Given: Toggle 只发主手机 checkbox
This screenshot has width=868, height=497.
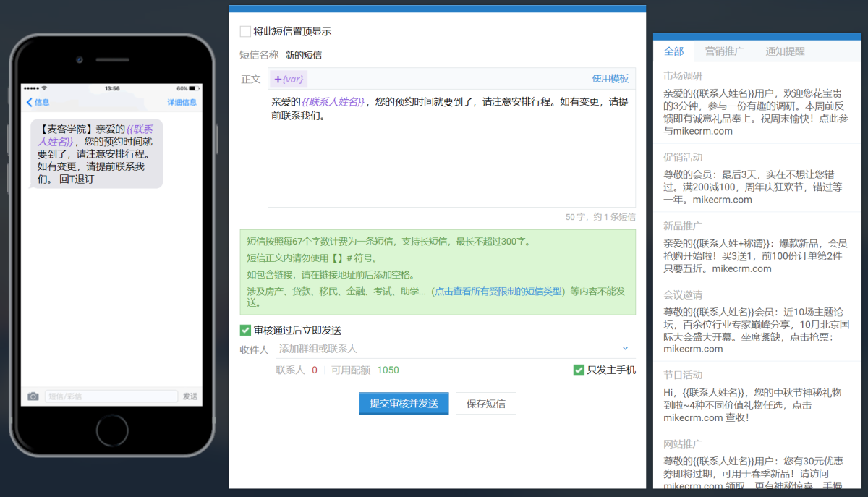Looking at the screenshot, I should point(579,370).
